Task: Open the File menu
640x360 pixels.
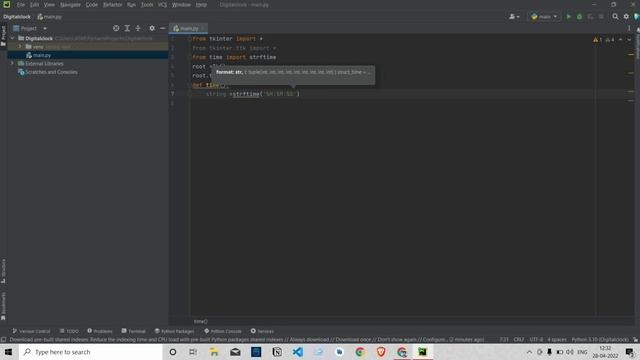Action: [21, 5]
